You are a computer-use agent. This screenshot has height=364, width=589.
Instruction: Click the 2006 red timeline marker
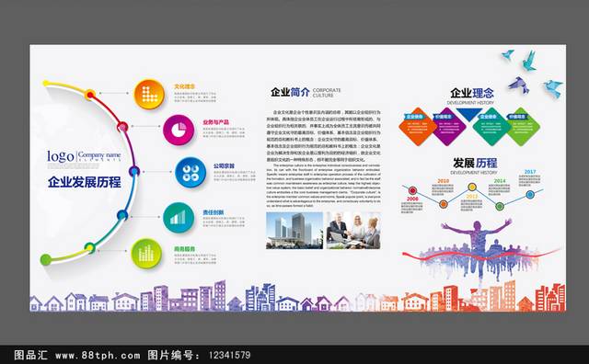tap(412, 190)
